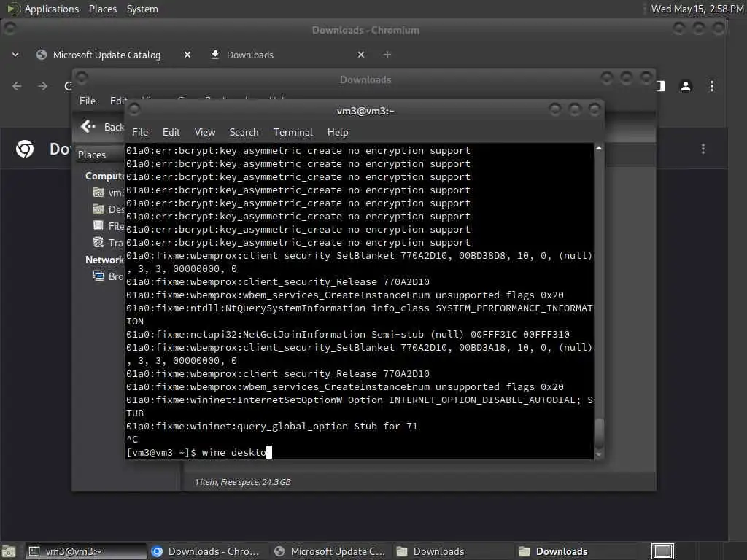Open View menu in terminal window
This screenshot has width=747, height=560.
pyautogui.click(x=205, y=133)
